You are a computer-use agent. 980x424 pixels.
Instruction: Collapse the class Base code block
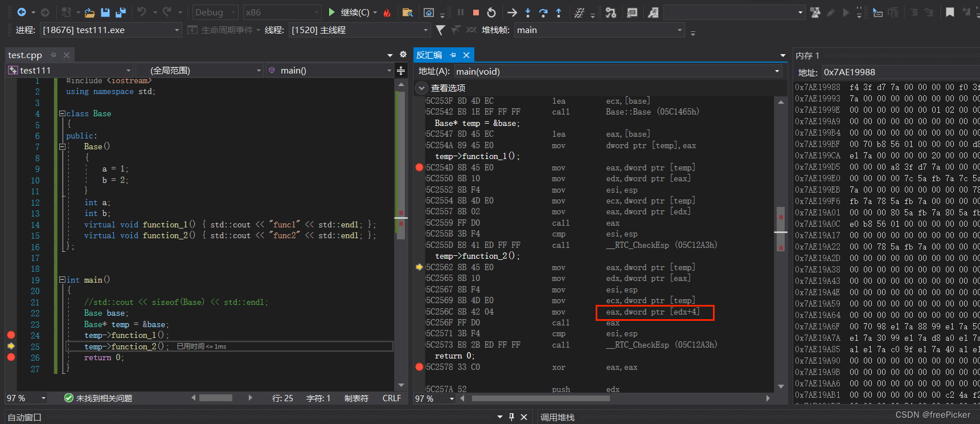62,113
